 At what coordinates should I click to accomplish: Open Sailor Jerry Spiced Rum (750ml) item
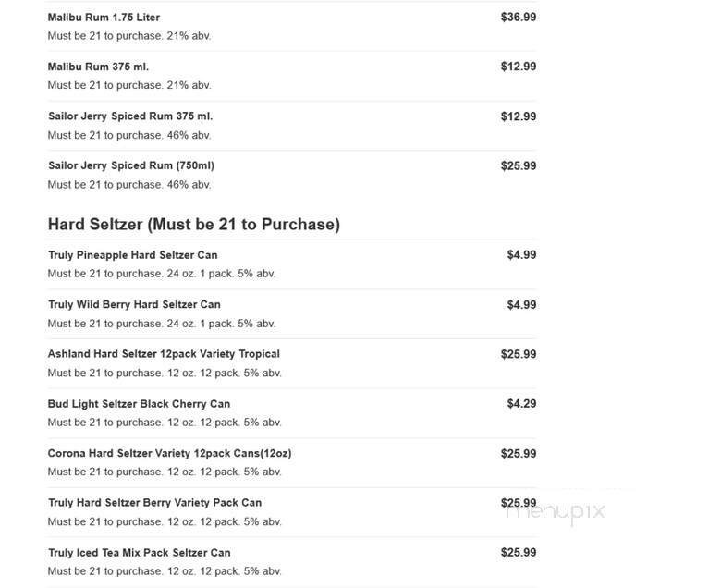pos(131,165)
